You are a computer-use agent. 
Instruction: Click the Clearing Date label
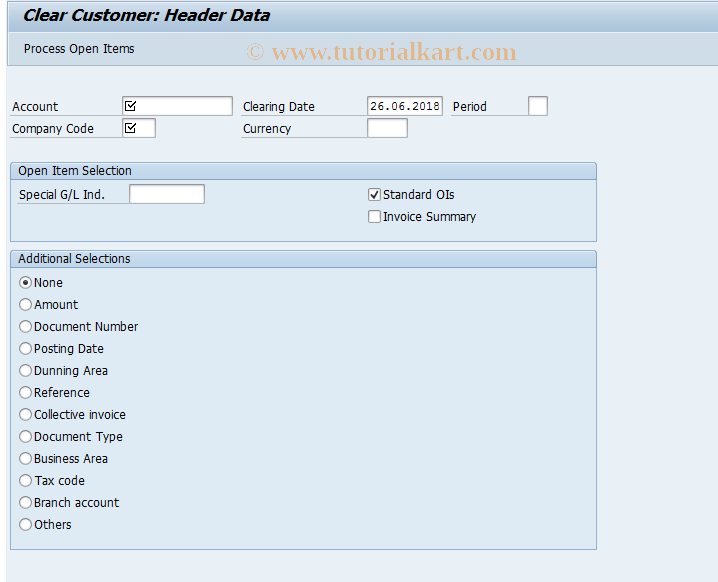click(279, 107)
